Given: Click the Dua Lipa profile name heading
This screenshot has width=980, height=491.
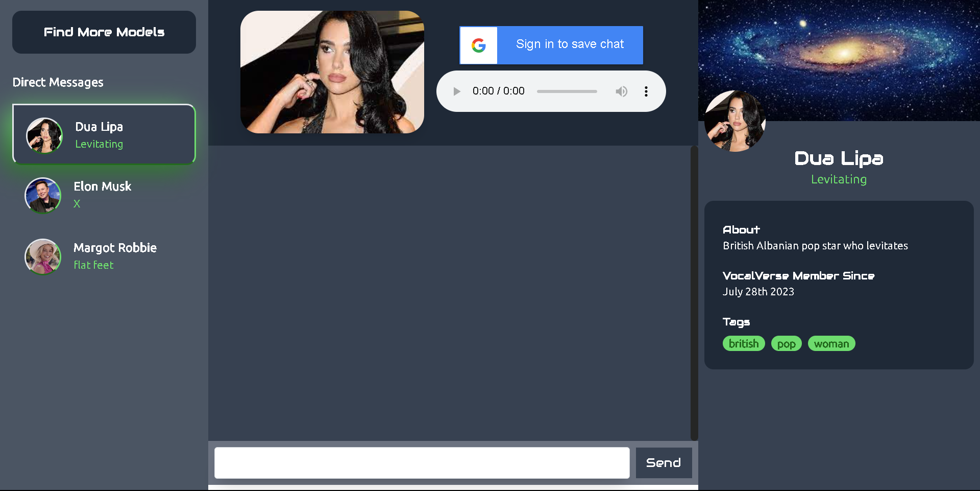Looking at the screenshot, I should 839,158.
